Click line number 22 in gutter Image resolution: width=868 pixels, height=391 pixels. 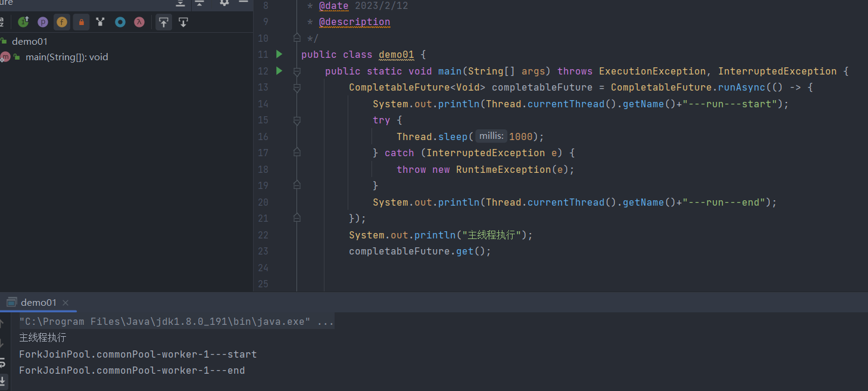tap(263, 235)
